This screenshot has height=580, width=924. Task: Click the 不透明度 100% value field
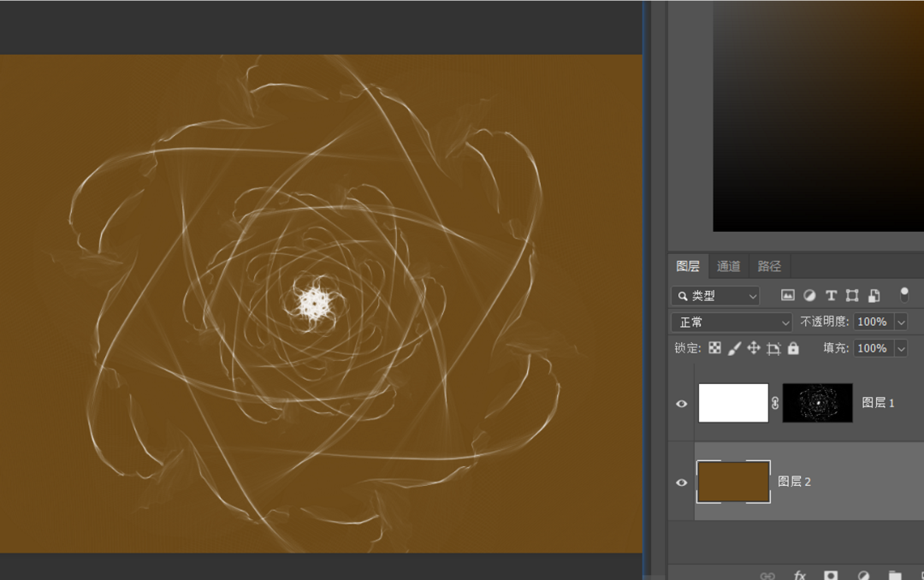(874, 322)
